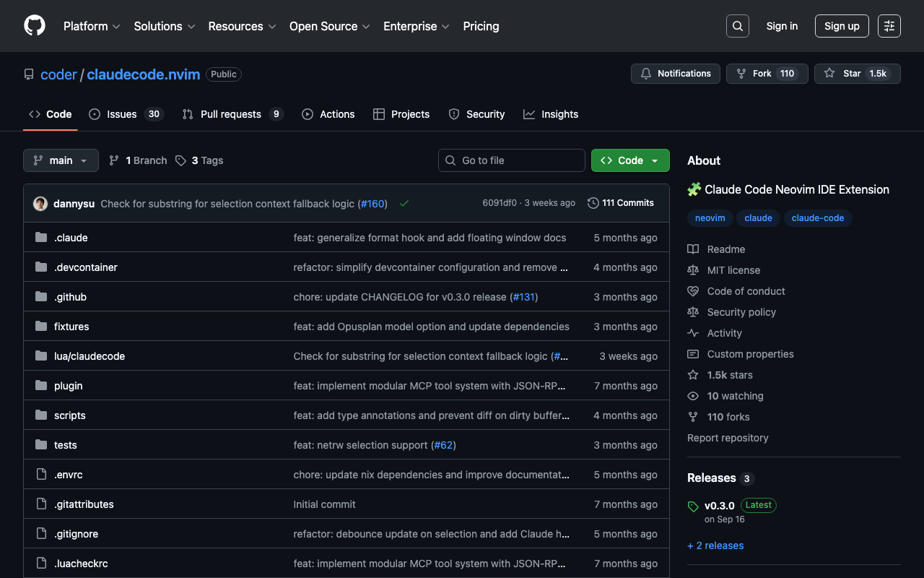924x578 pixels.
Task: Click the green commit status checkmark
Action: (x=404, y=204)
